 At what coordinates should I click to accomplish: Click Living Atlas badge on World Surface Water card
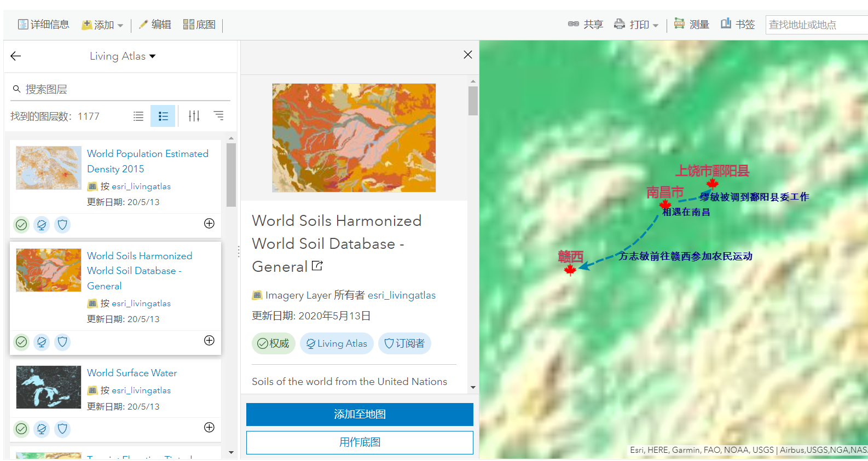[42, 429]
